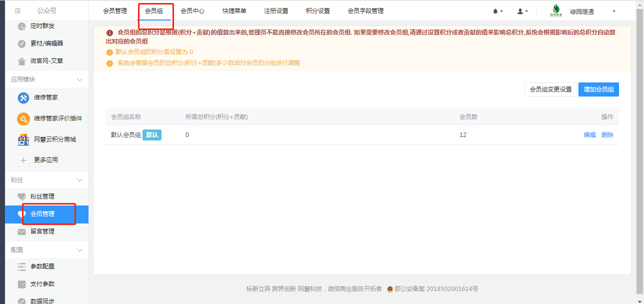Click the 会员数 column header

[468, 117]
